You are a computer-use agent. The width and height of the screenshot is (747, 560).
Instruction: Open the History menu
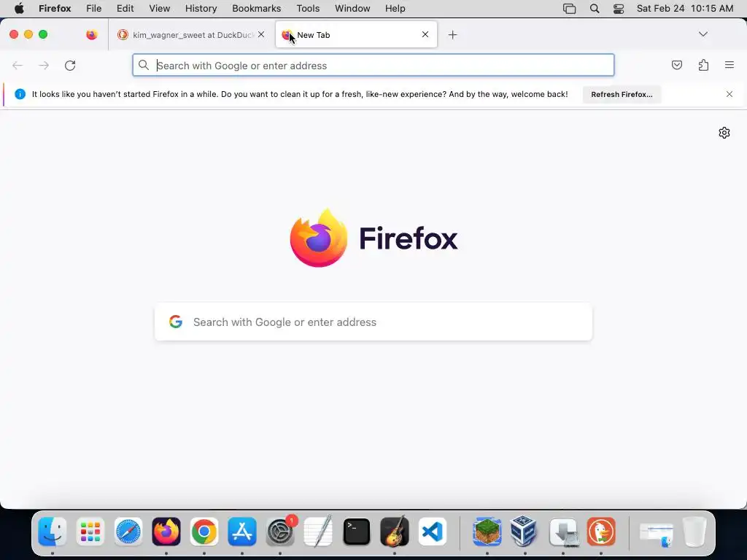[x=201, y=9]
